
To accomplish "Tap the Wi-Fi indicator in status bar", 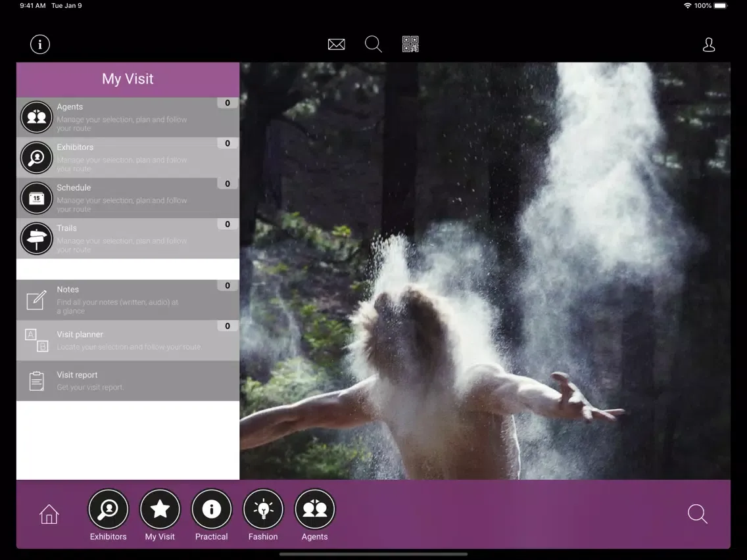I will [687, 6].
